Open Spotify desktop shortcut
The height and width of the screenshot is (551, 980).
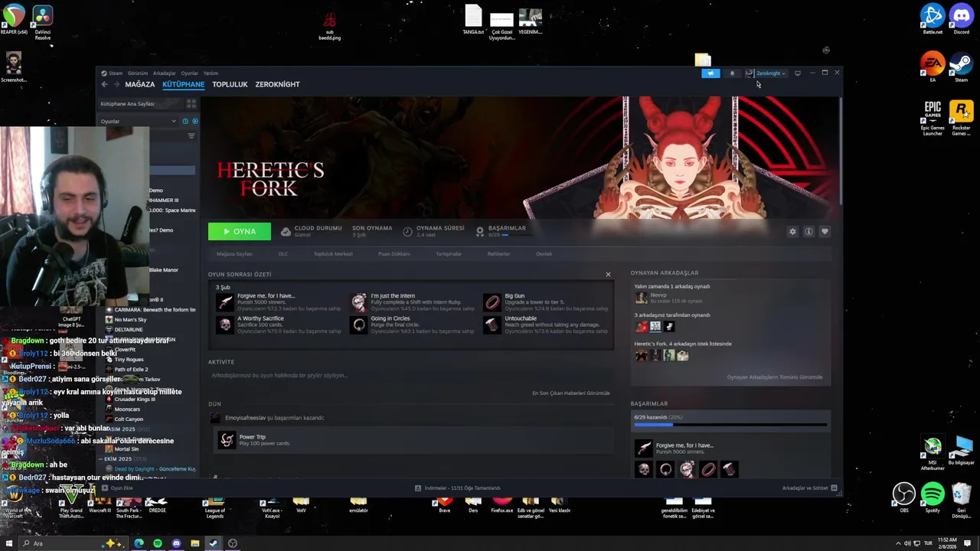[933, 497]
